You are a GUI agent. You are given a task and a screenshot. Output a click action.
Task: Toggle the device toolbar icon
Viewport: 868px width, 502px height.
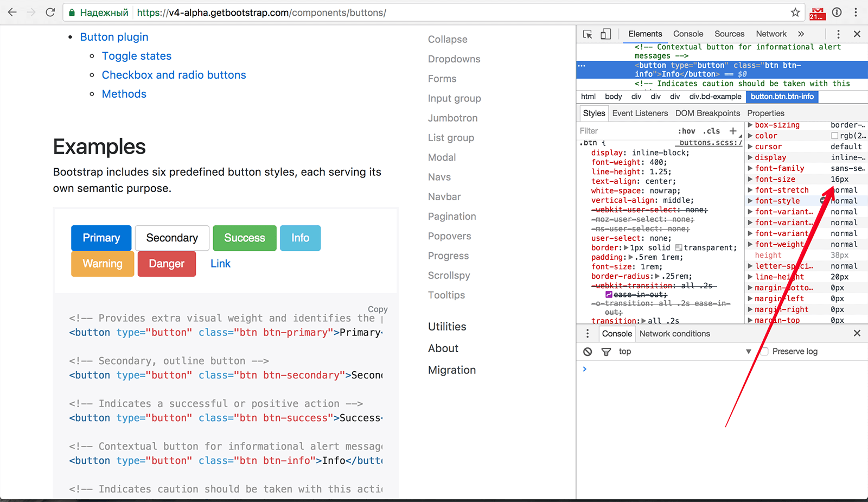605,34
